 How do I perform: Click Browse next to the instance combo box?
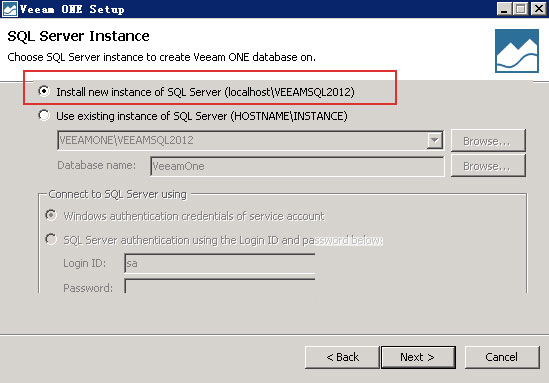488,140
